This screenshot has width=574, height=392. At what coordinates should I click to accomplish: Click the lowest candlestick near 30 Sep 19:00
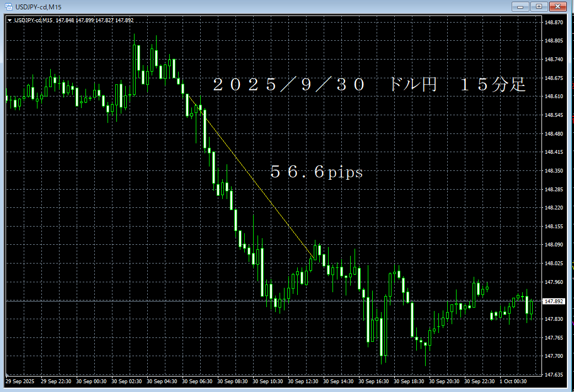pos(425,350)
